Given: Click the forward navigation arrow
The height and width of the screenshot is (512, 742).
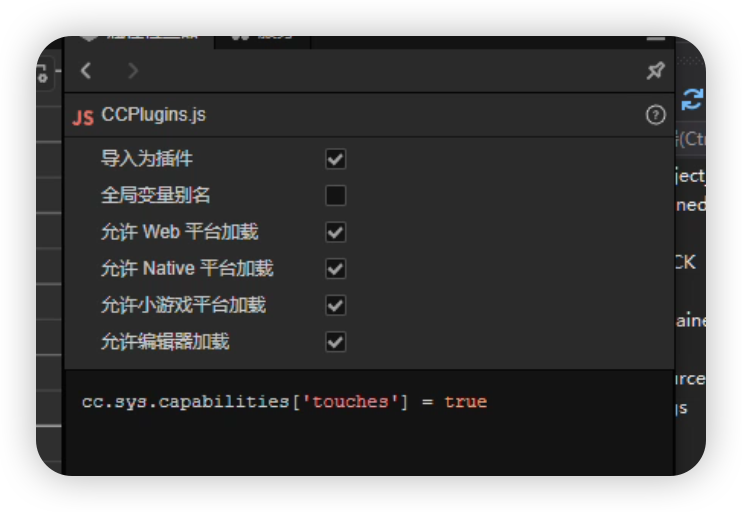Looking at the screenshot, I should point(133,70).
